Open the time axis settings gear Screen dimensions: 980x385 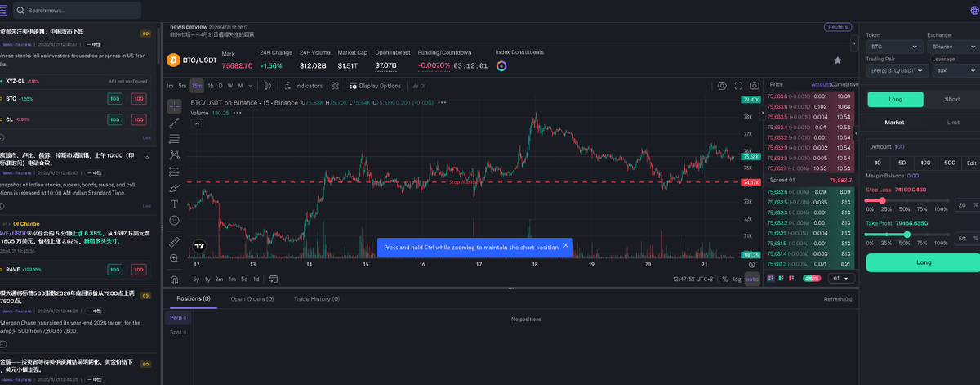[x=753, y=264]
